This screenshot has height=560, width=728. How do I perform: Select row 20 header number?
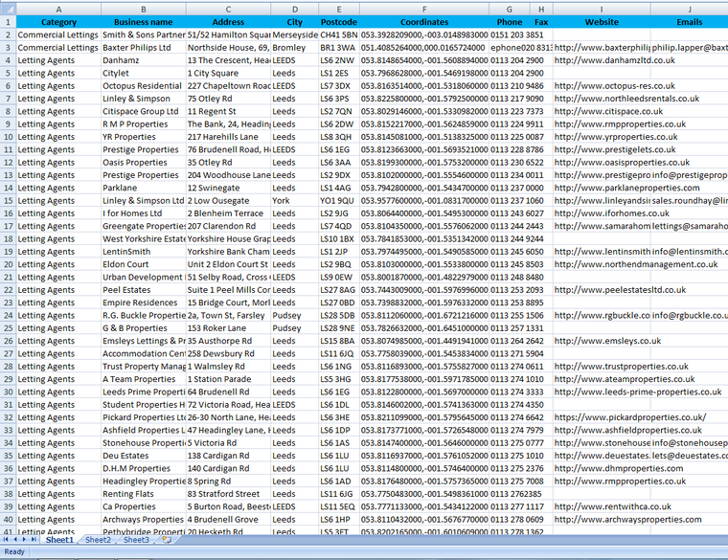(9, 264)
